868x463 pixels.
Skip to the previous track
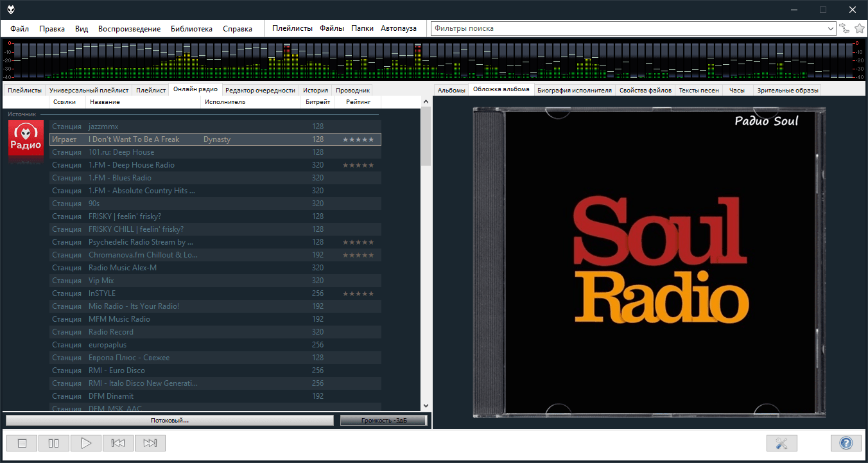(x=118, y=443)
